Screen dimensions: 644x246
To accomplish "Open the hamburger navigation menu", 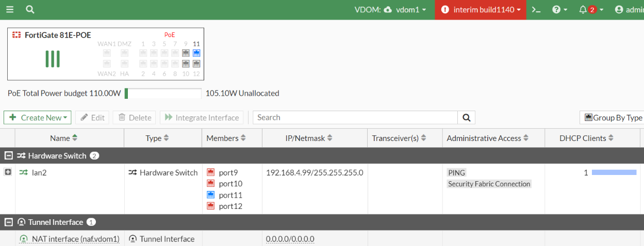I will [x=10, y=10].
